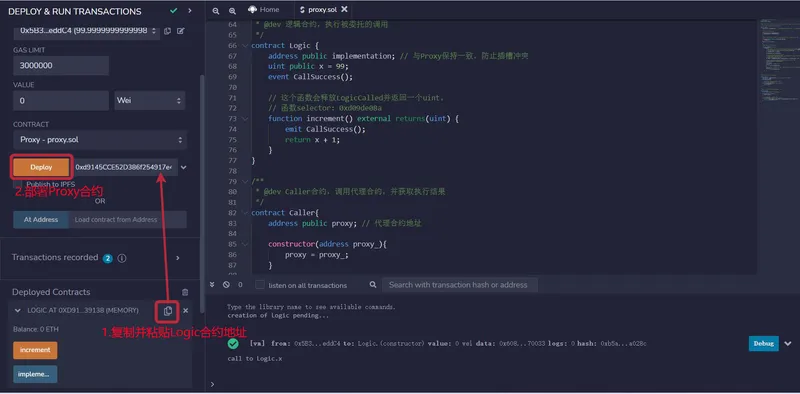Zoom out the editor view
The image size is (800, 394).
[216, 10]
